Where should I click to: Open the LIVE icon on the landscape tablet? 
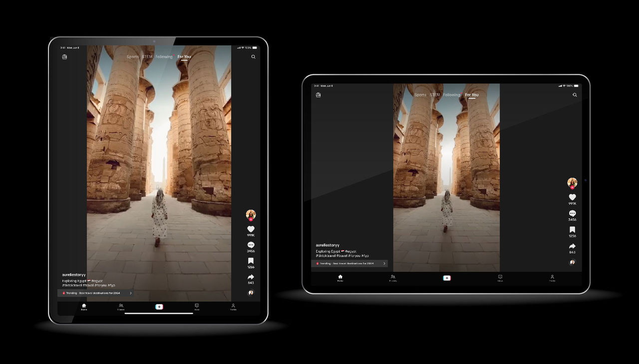(318, 95)
